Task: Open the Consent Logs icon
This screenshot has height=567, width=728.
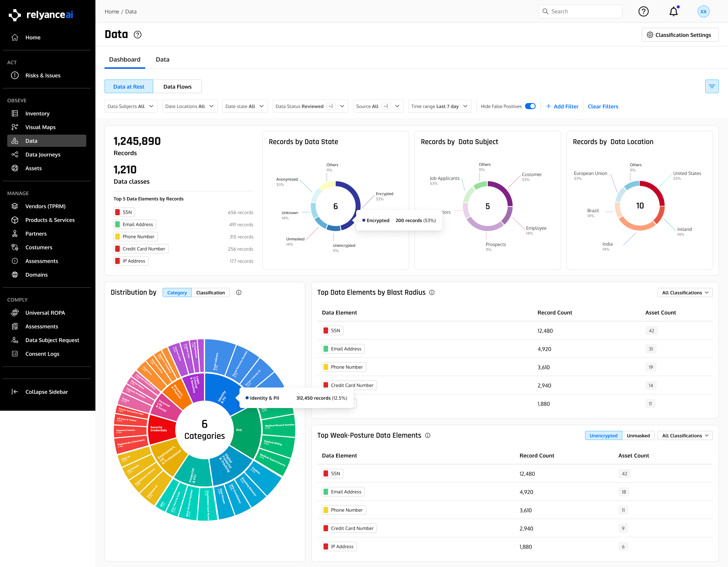Action: pyautogui.click(x=15, y=354)
